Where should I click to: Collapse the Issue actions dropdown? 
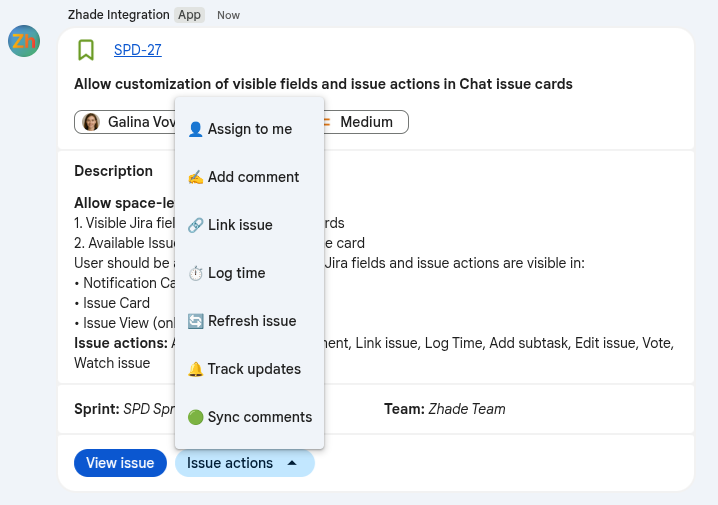pyautogui.click(x=244, y=463)
